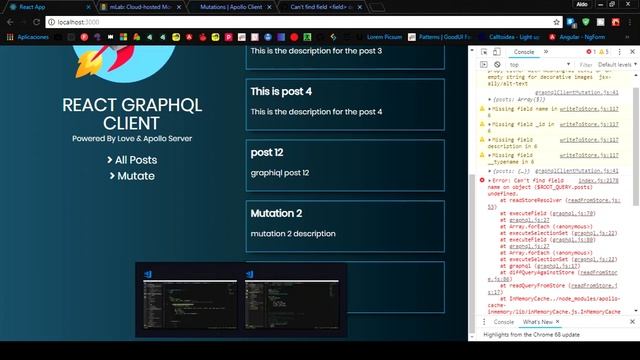Click 'mutation 2 description' text
Viewport: 640px width, 360px height.
pyautogui.click(x=293, y=234)
